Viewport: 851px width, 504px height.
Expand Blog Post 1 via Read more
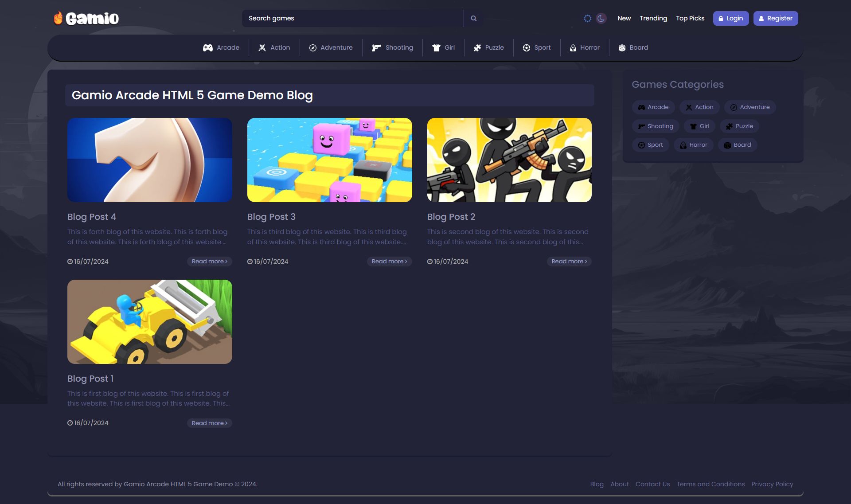coord(209,423)
